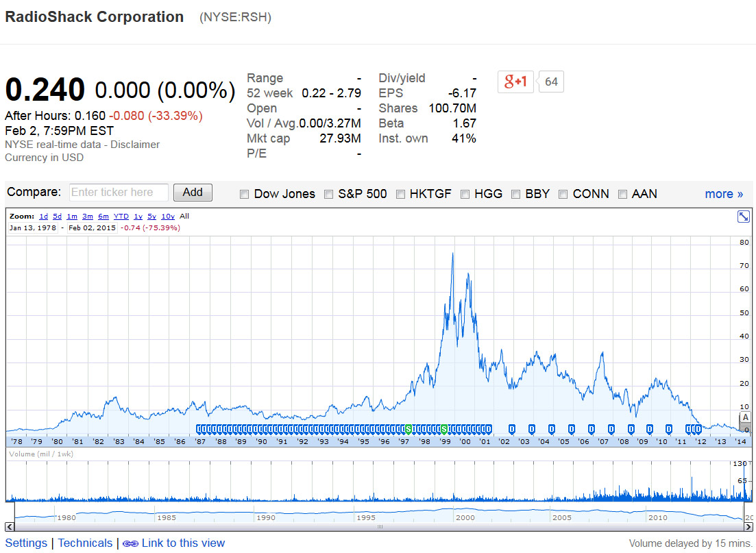
Task: Set chart zoom to 1m
Action: (x=72, y=217)
